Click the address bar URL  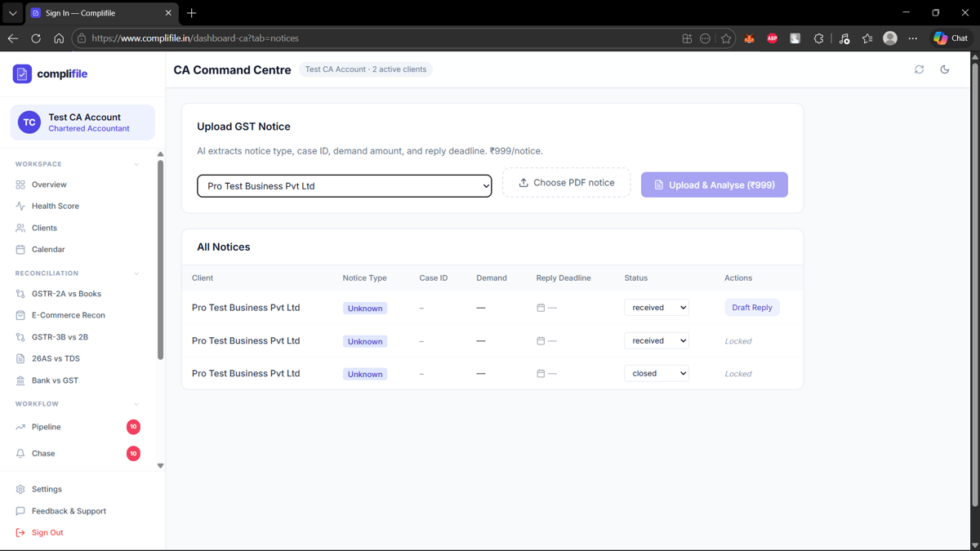point(195,38)
